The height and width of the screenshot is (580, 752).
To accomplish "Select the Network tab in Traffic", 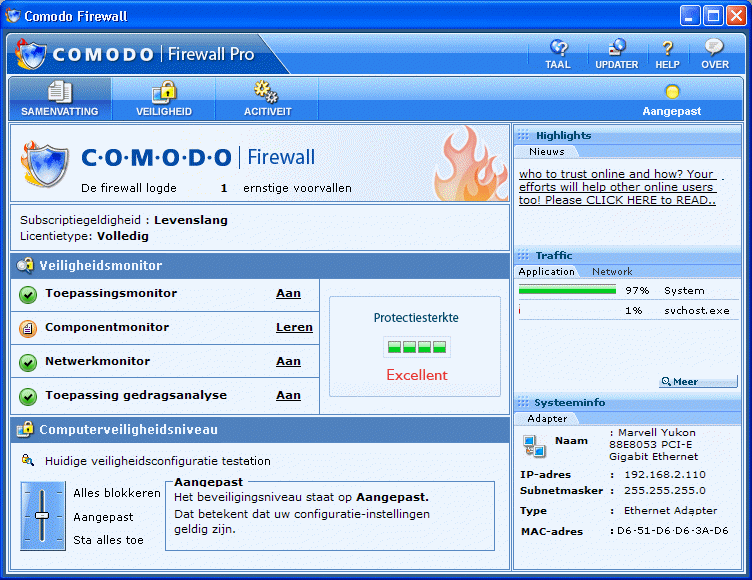I will (612, 272).
